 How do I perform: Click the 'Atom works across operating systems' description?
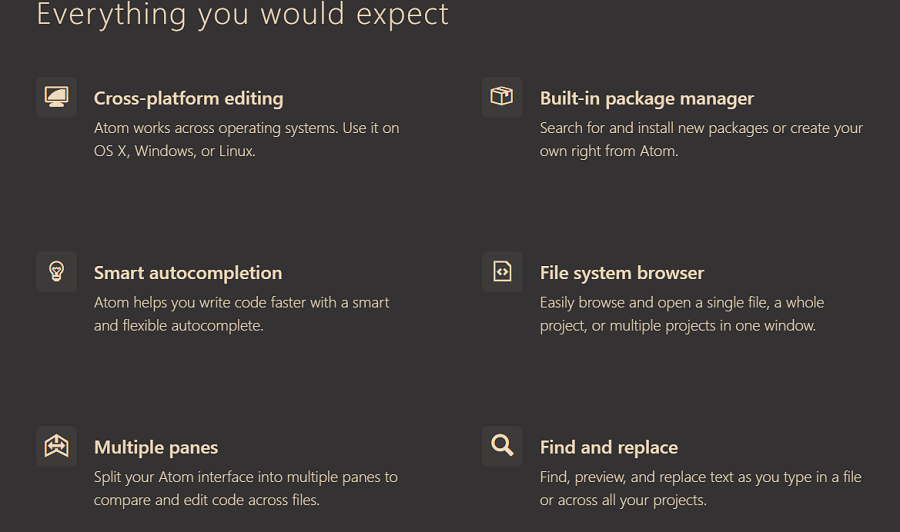246,139
